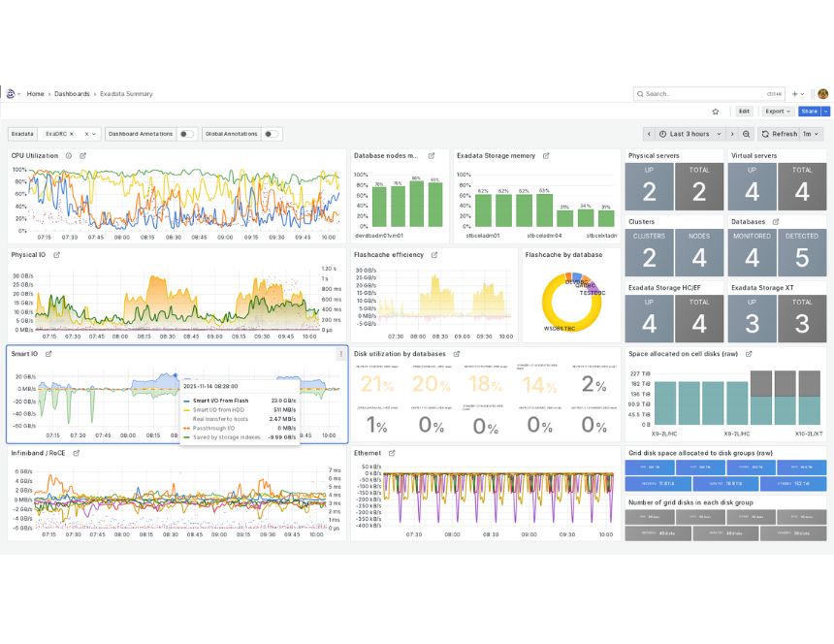The height and width of the screenshot is (644, 834).
Task: Click the Edit button
Action: tap(744, 112)
